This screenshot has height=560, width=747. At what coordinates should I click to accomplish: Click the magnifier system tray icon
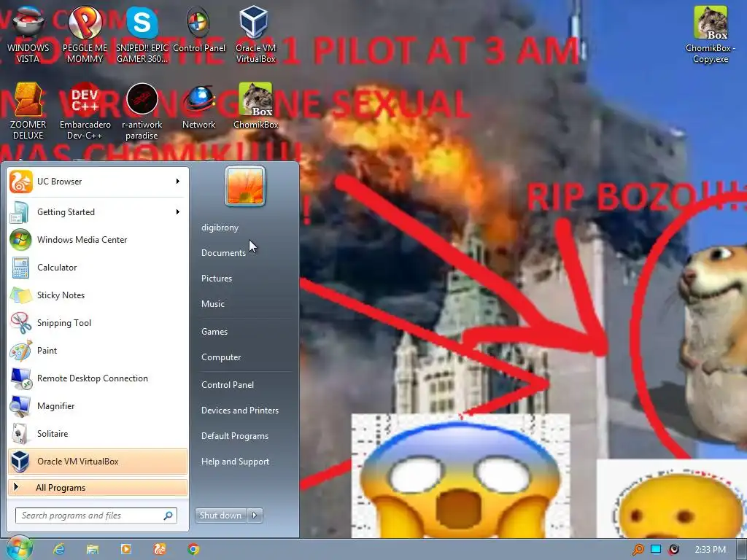coord(638,550)
